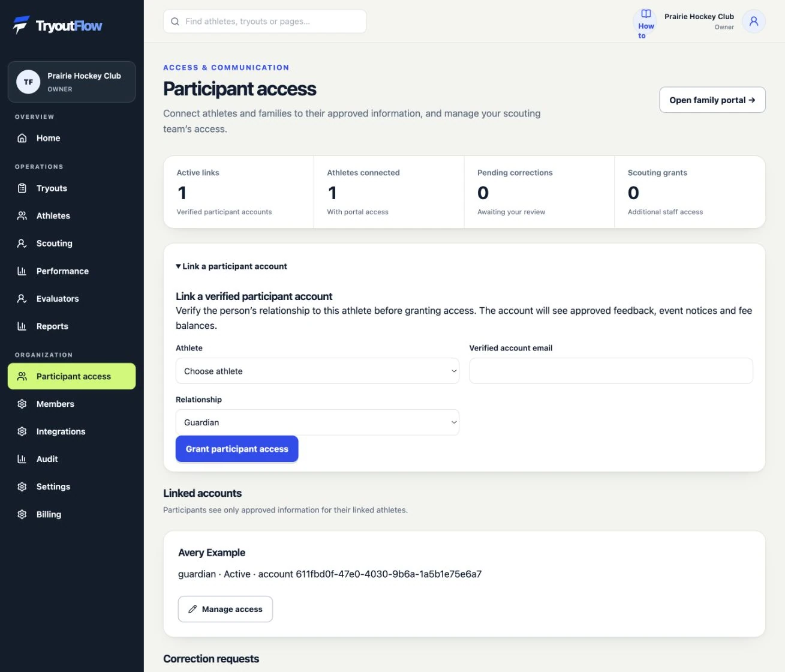785x672 pixels.
Task: Click the Evaluators person icon
Action: 22,299
